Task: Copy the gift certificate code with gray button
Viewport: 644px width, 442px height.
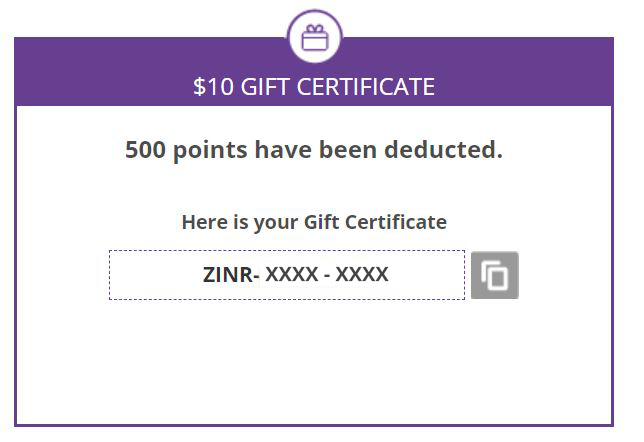Action: pyautogui.click(x=494, y=275)
